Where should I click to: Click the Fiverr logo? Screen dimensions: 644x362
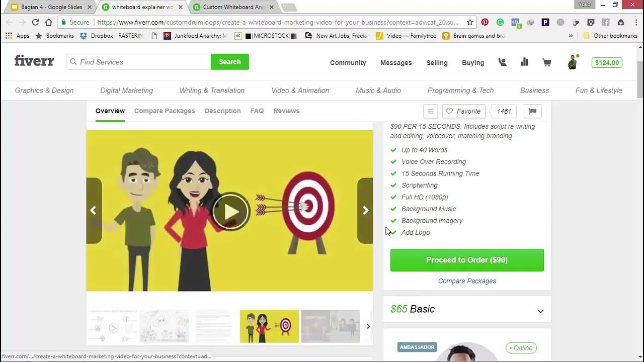pyautogui.click(x=34, y=61)
